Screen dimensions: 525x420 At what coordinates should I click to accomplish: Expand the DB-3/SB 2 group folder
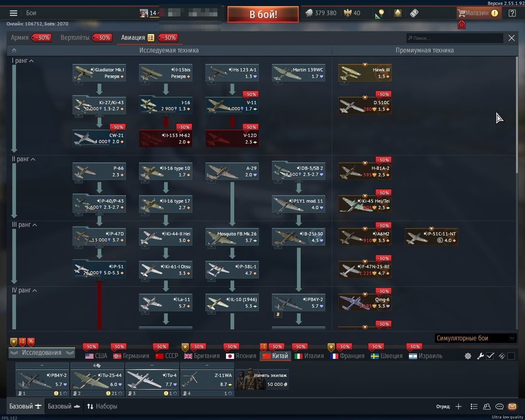[x=299, y=171]
